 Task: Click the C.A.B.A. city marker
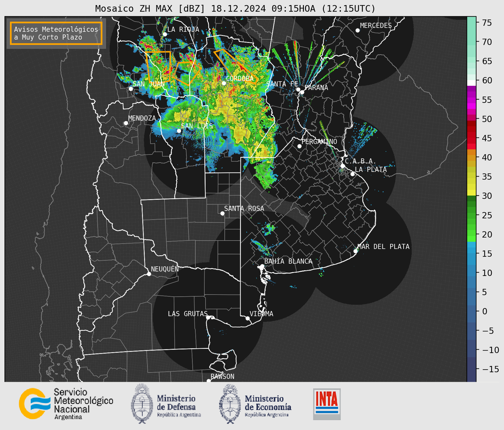(x=343, y=166)
